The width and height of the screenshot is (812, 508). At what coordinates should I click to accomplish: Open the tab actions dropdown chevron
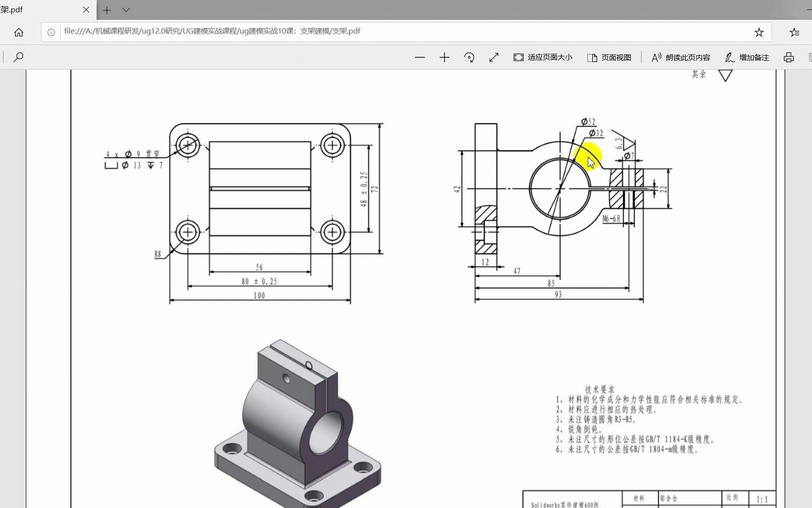pyautogui.click(x=126, y=10)
